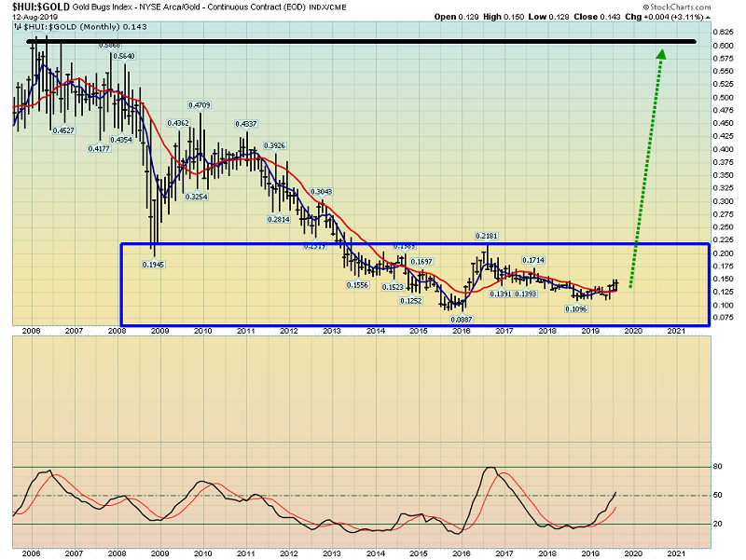Click the $HUI:$GOLD (Monthly) legend marker icon

(17, 28)
